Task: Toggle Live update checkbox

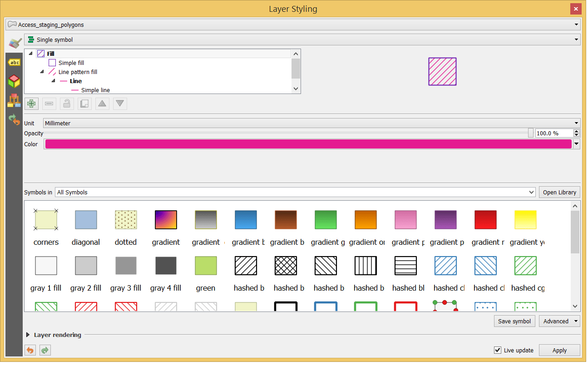Action: tap(498, 350)
